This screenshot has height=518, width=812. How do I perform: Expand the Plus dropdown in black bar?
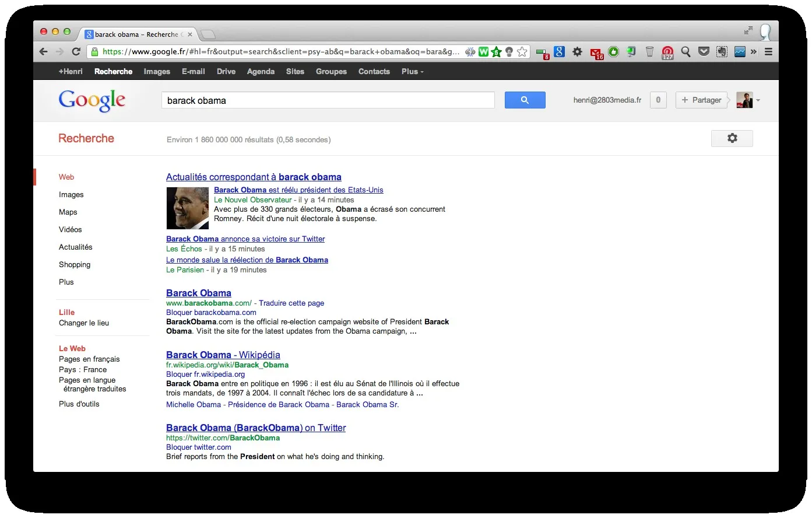412,72
